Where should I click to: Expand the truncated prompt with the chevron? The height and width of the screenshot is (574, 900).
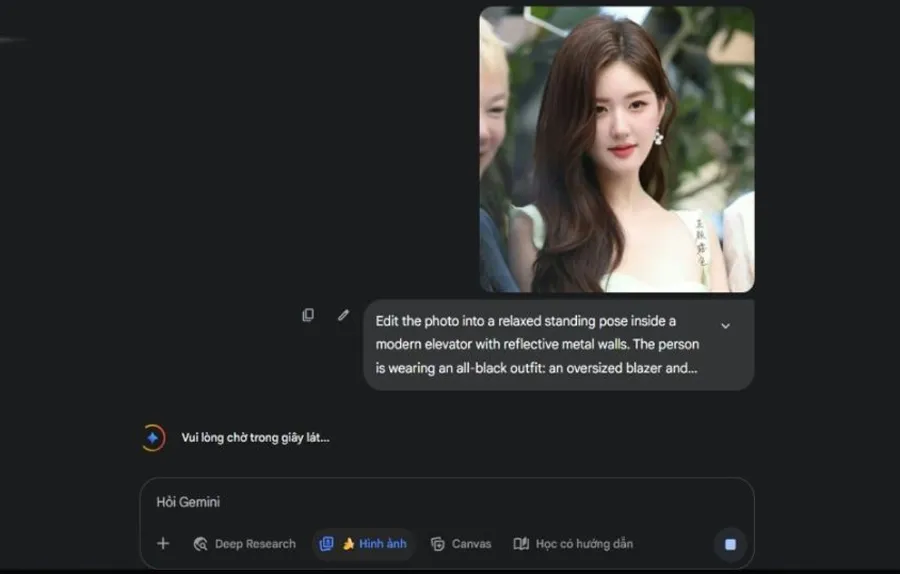(726, 326)
